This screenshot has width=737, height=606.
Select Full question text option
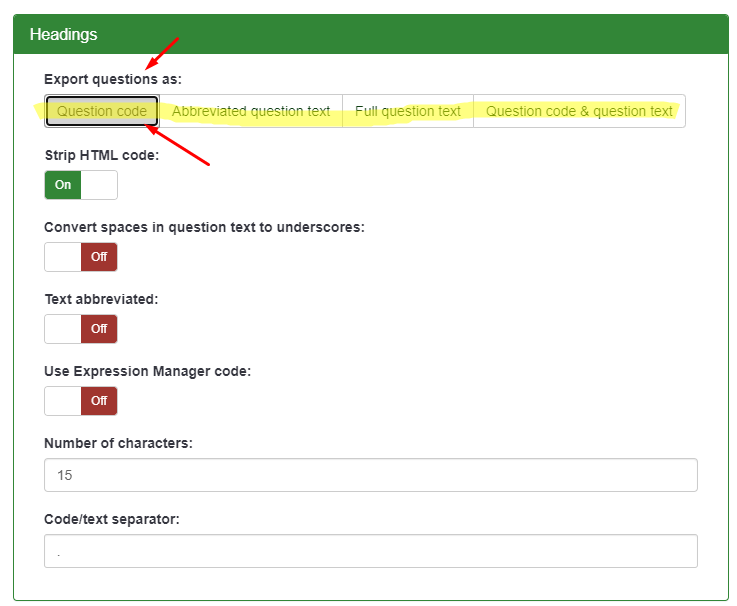(407, 111)
